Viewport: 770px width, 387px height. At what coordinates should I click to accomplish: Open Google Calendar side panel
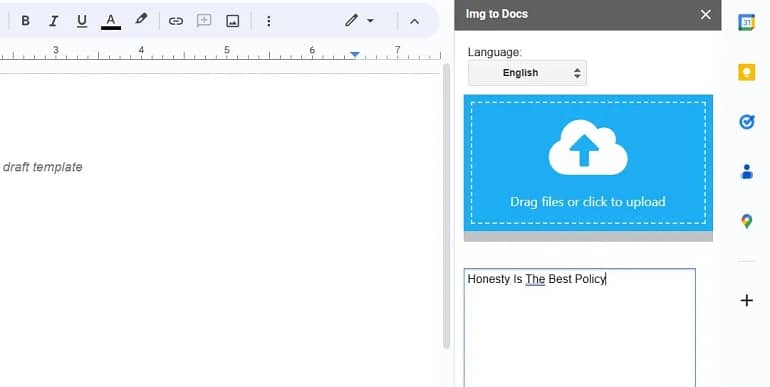[x=746, y=22]
